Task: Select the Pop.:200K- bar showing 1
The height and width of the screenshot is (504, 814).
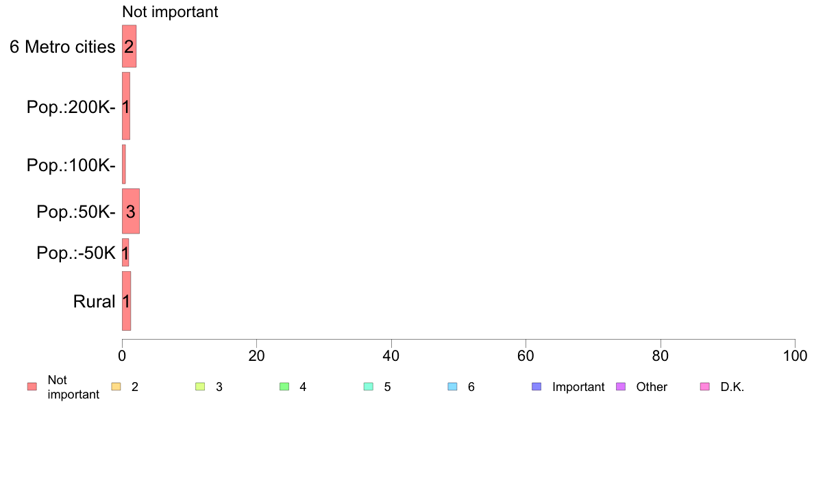Action: coord(126,106)
